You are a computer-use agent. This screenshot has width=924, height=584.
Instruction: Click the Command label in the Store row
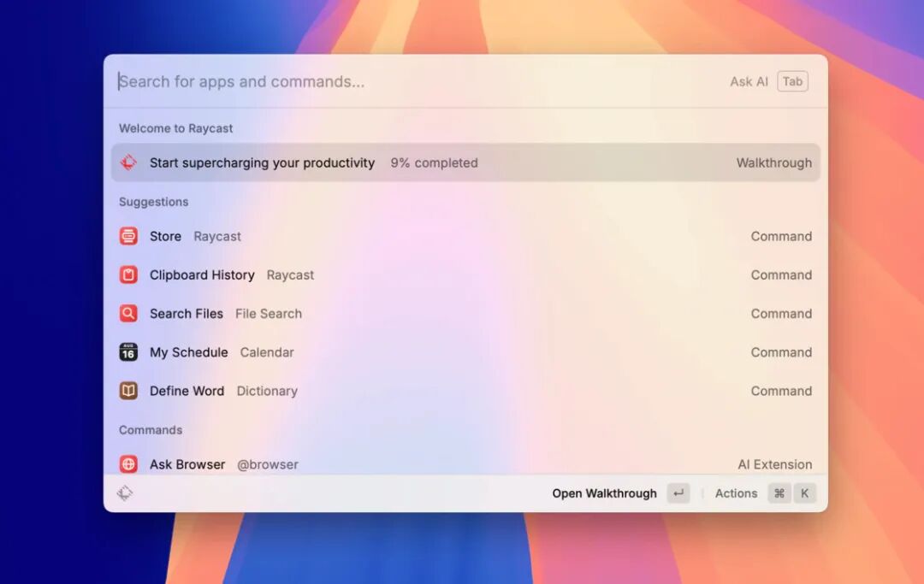pyautogui.click(x=781, y=237)
